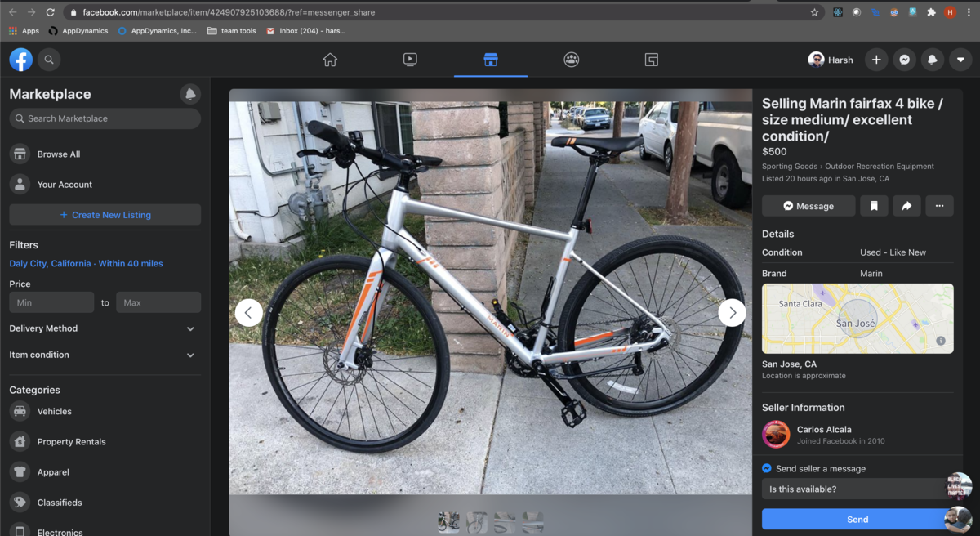
Task: Open the Chrome profile avatar H
Action: [950, 12]
